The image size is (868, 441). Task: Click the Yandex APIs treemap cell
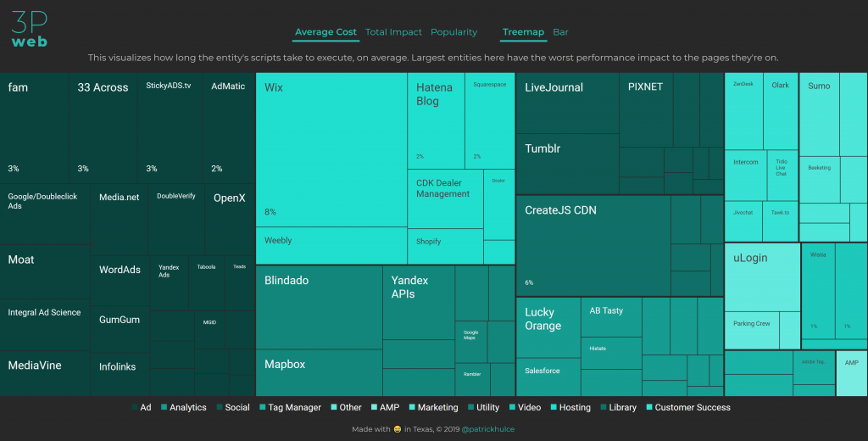click(419, 303)
